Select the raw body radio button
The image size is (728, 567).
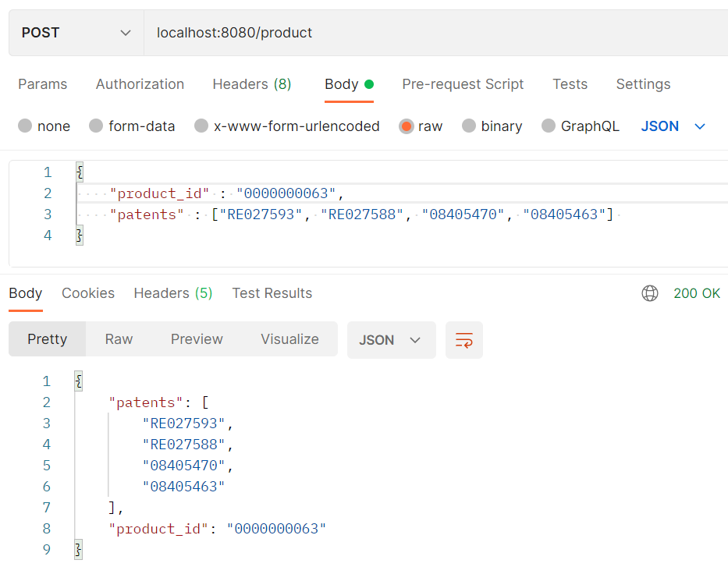[x=407, y=126]
